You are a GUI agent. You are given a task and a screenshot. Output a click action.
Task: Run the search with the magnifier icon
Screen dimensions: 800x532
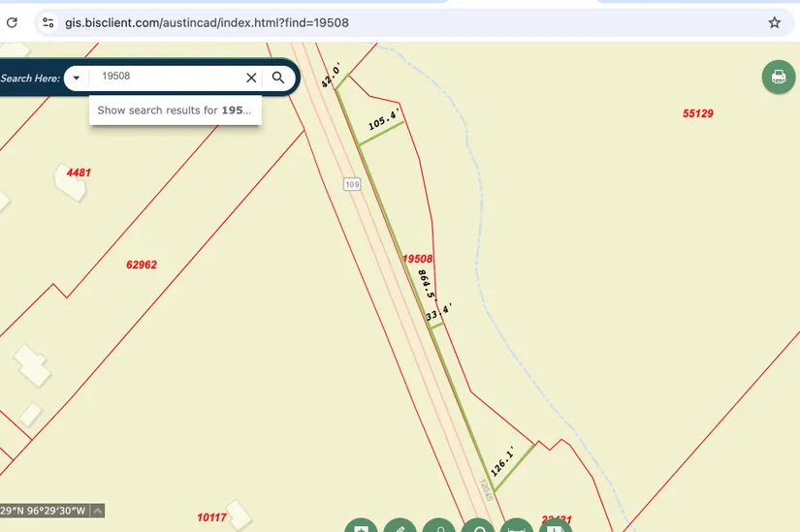[x=278, y=78]
